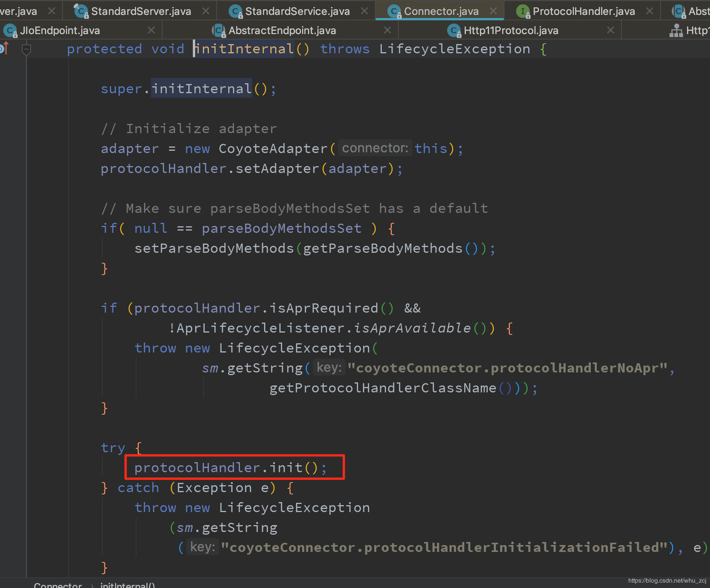Open the Http11Protocol.java tab
The width and height of the screenshot is (710, 588).
tap(511, 30)
